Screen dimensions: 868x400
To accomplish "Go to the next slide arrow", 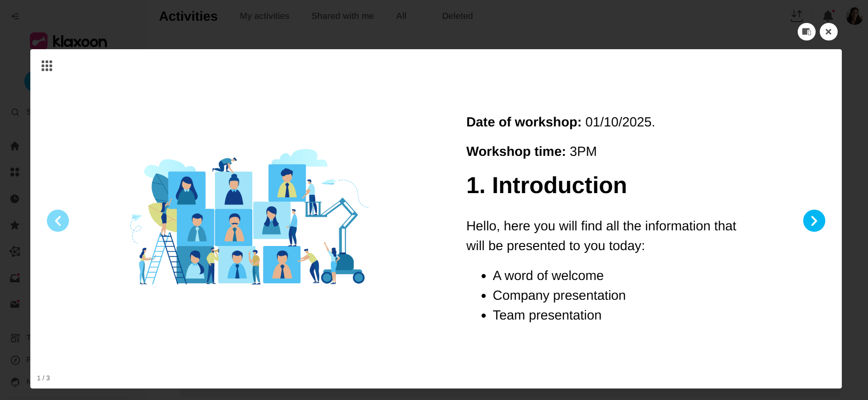I will 814,221.
